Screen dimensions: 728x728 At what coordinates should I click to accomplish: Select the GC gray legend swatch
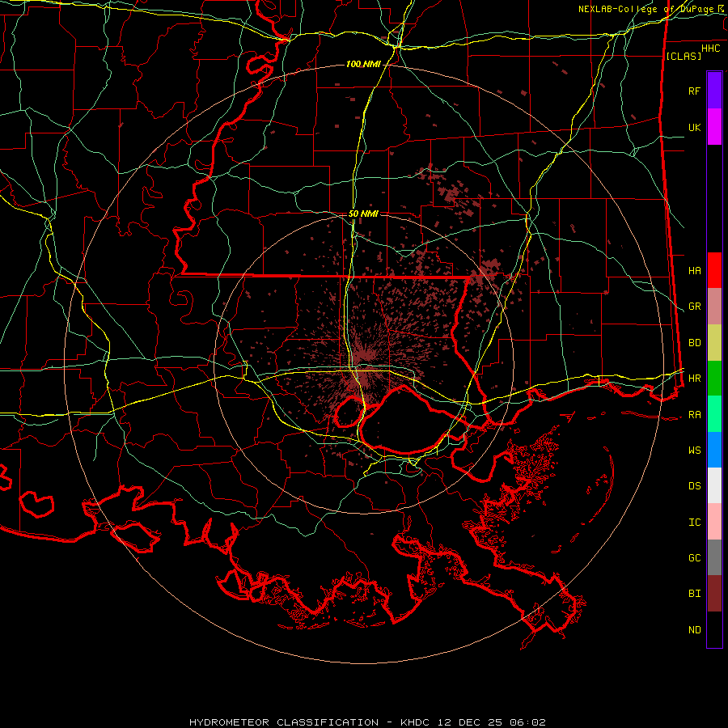coord(714,557)
